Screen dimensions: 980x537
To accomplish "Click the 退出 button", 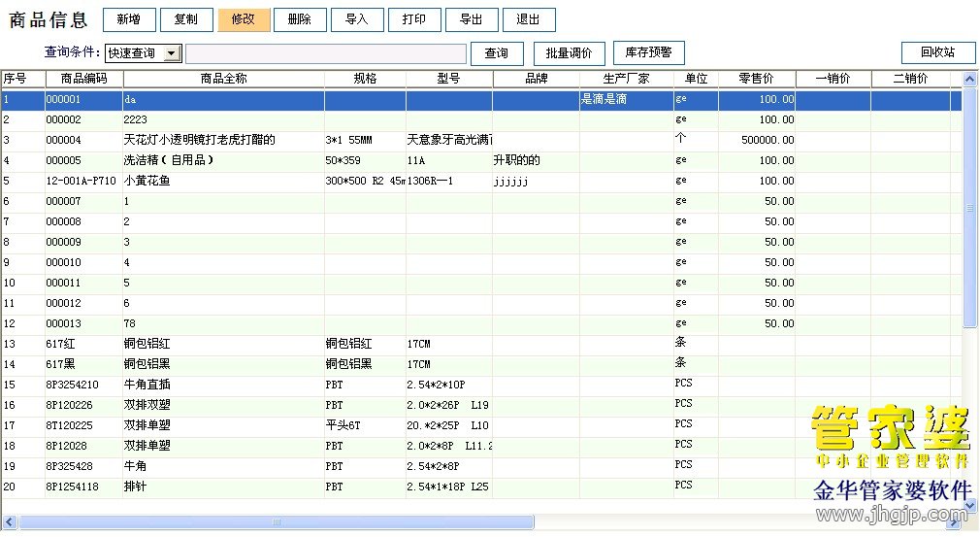I will (x=529, y=20).
